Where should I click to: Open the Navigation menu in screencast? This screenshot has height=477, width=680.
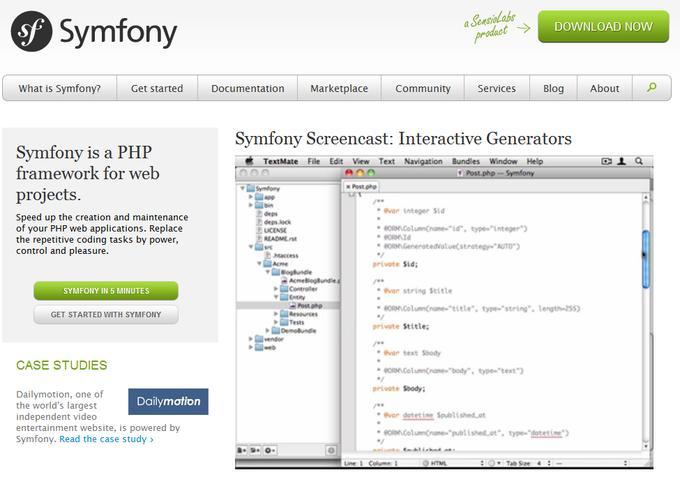(x=423, y=161)
